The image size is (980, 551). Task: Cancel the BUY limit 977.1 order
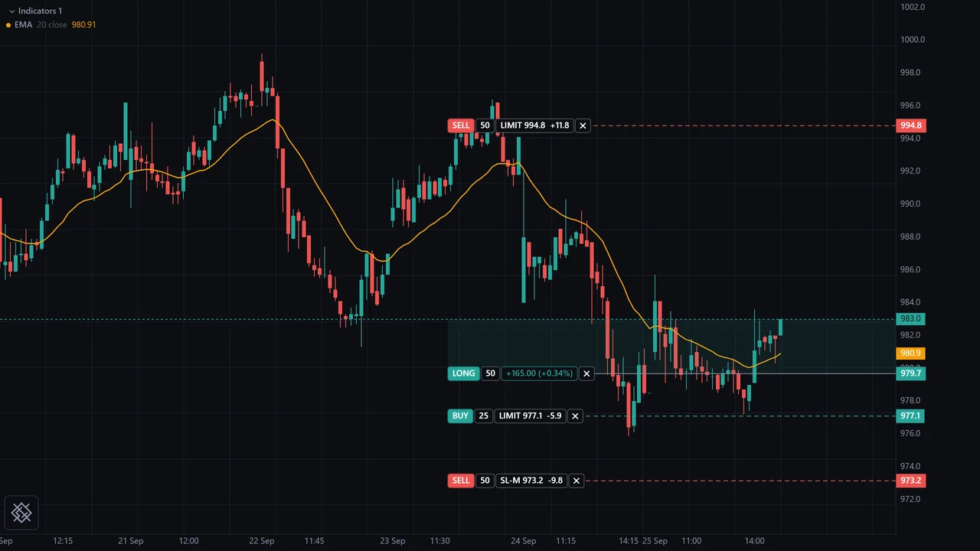575,416
